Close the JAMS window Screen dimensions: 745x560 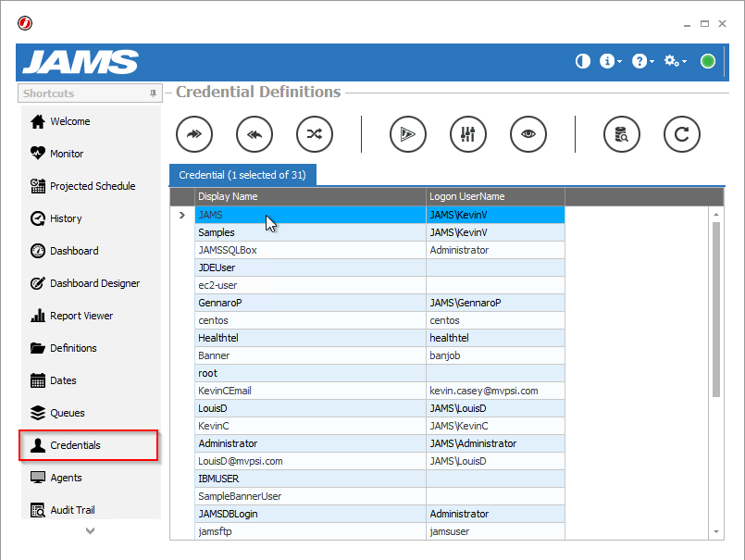(722, 23)
